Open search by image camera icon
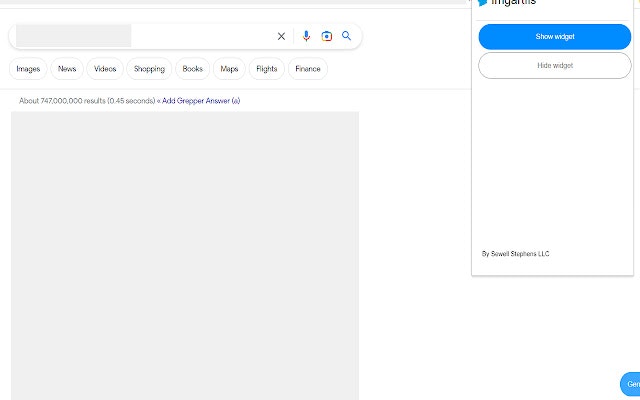The width and height of the screenshot is (640, 400). [327, 36]
